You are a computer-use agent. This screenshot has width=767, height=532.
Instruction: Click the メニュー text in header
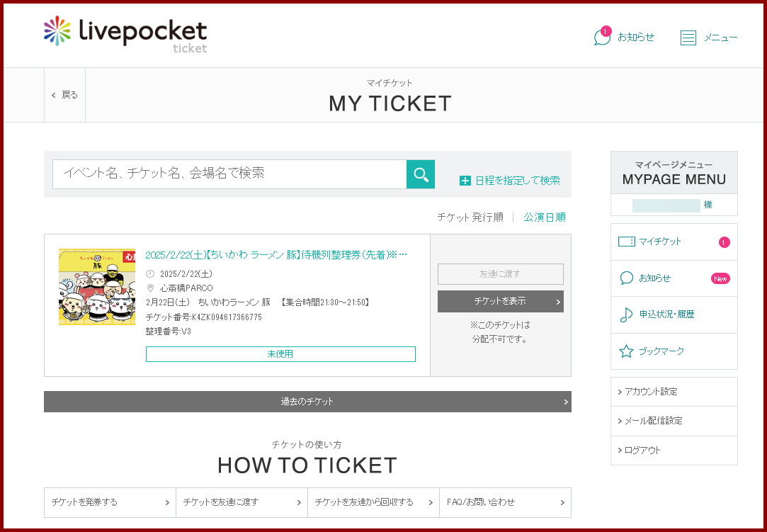(720, 38)
